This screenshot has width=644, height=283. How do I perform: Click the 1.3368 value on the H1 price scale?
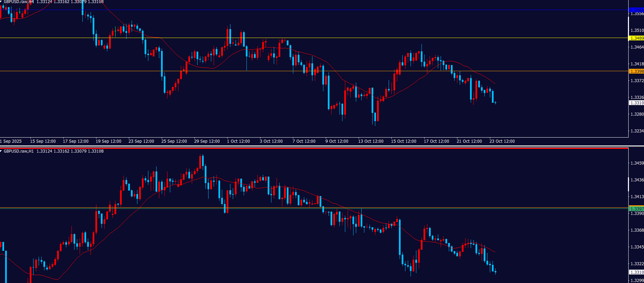tap(637, 230)
